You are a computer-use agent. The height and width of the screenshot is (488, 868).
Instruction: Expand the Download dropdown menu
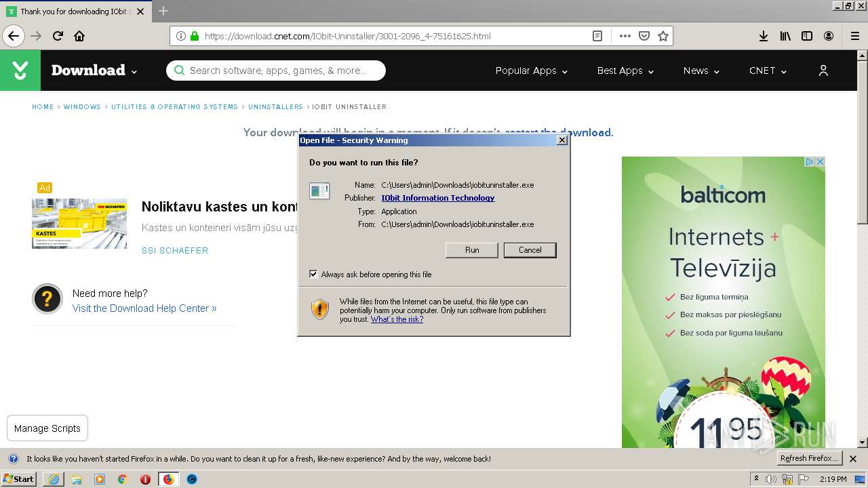[94, 70]
